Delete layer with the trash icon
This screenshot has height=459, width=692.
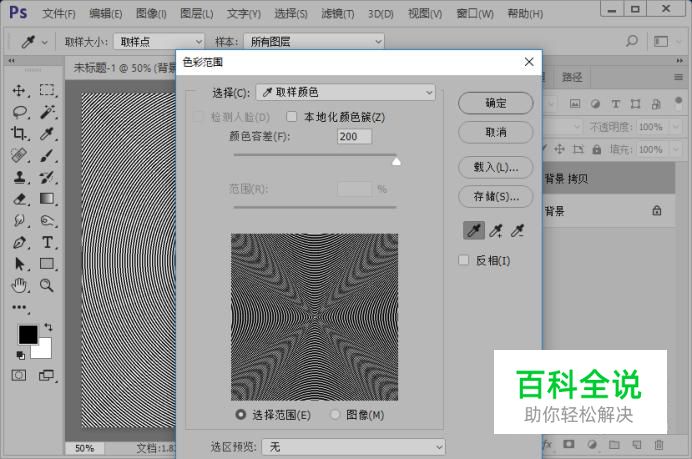659,444
